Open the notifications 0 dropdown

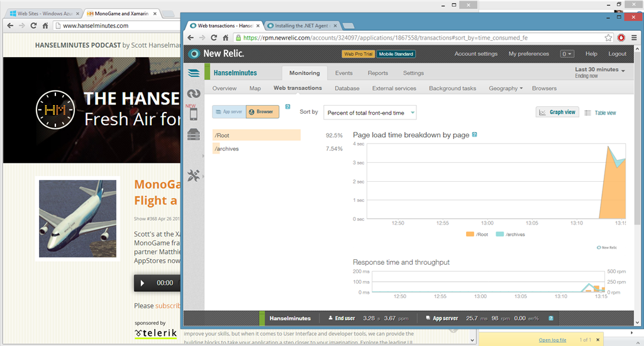[567, 54]
